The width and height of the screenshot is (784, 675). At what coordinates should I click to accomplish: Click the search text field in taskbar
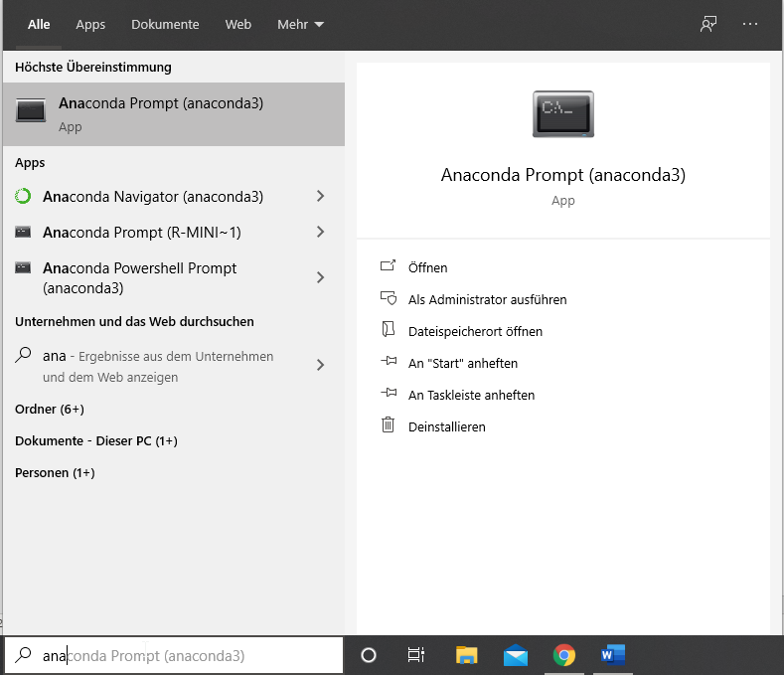(x=189, y=655)
